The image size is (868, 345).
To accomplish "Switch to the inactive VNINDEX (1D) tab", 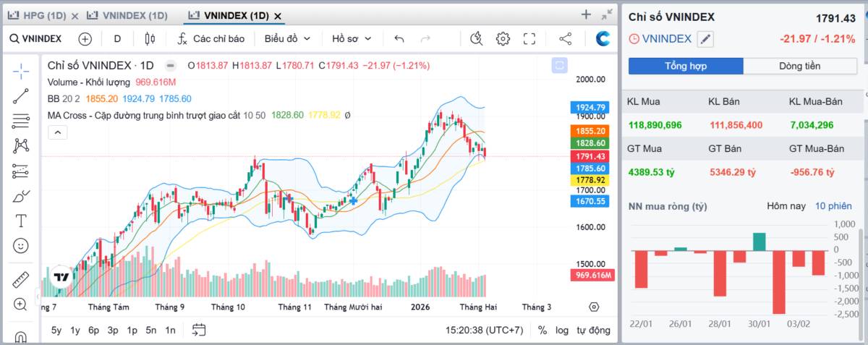I will [133, 15].
